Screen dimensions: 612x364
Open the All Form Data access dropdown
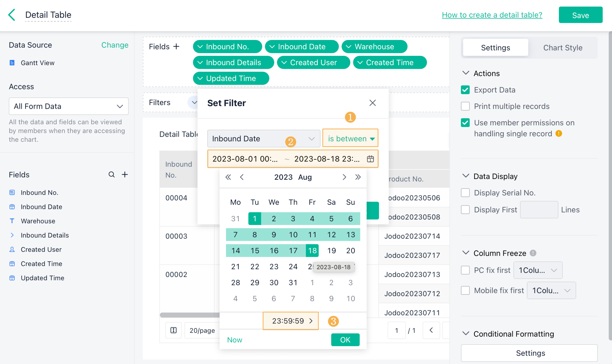click(x=69, y=106)
